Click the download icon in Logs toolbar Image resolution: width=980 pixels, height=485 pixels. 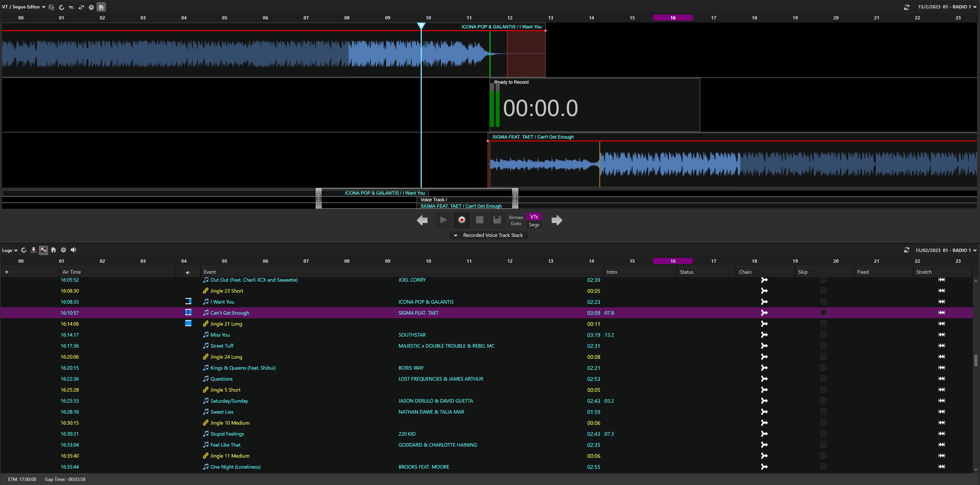(x=33, y=250)
